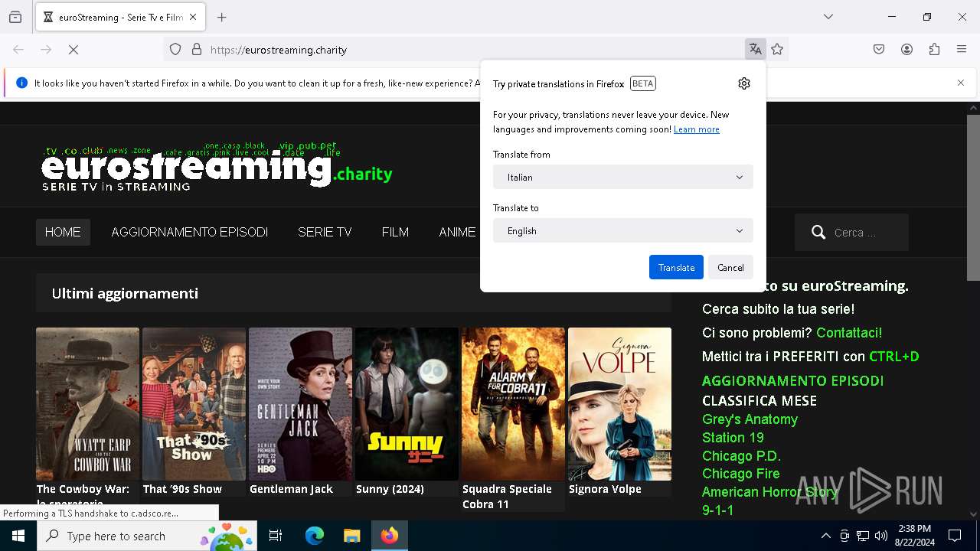Viewport: 980px width, 551px height.
Task: Open Grey's Anatomy link
Action: click(x=750, y=419)
